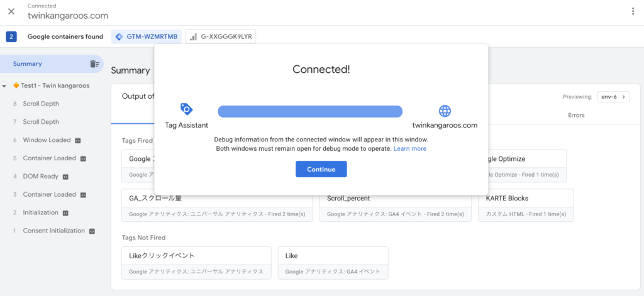Collapse the Test1 - Twin kangaroos tree
This screenshot has width=644, height=296.
[4, 86]
